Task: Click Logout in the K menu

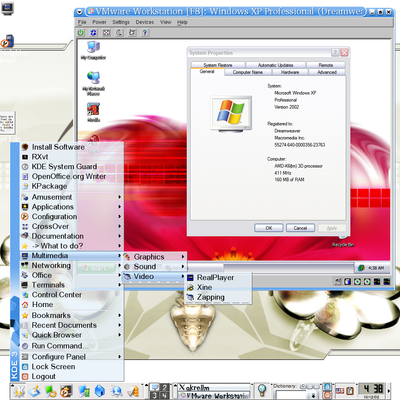Action: pyautogui.click(x=72, y=376)
